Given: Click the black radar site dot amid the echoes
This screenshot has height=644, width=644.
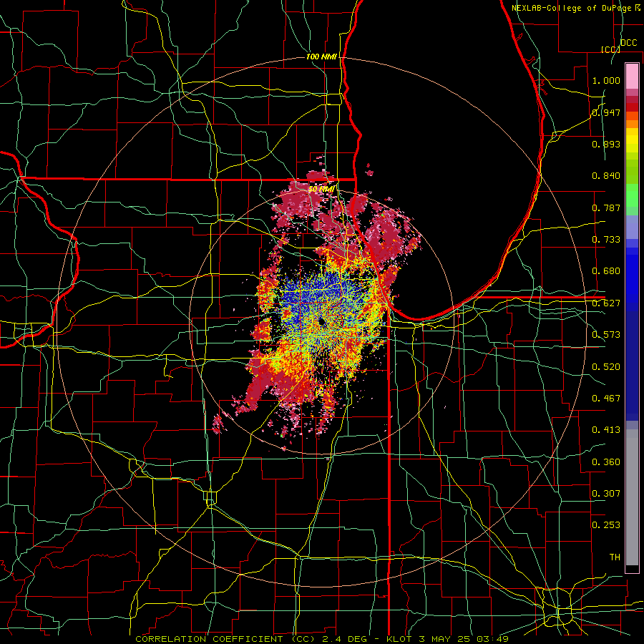Looking at the screenshot, I should [x=322, y=321].
